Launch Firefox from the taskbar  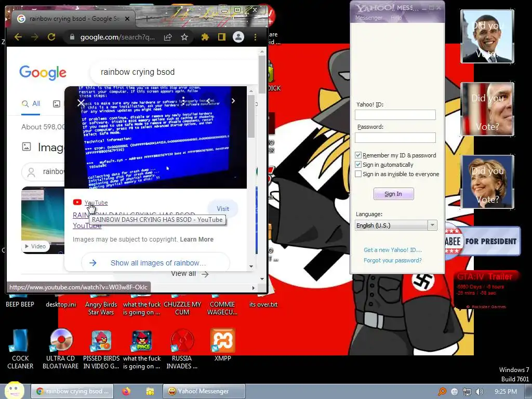pyautogui.click(x=126, y=391)
